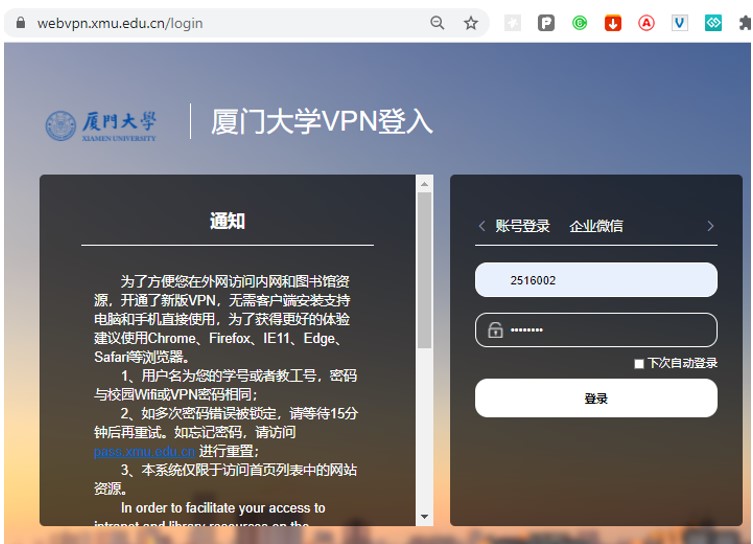This screenshot has width=753, height=544.
Task: Switch to the 企业微信 tab
Action: 596,226
